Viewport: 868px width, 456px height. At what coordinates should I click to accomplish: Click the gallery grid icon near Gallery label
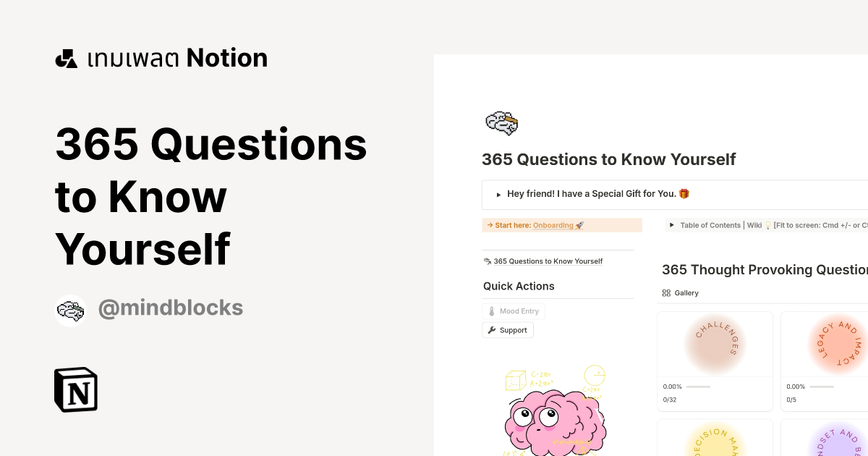(666, 292)
